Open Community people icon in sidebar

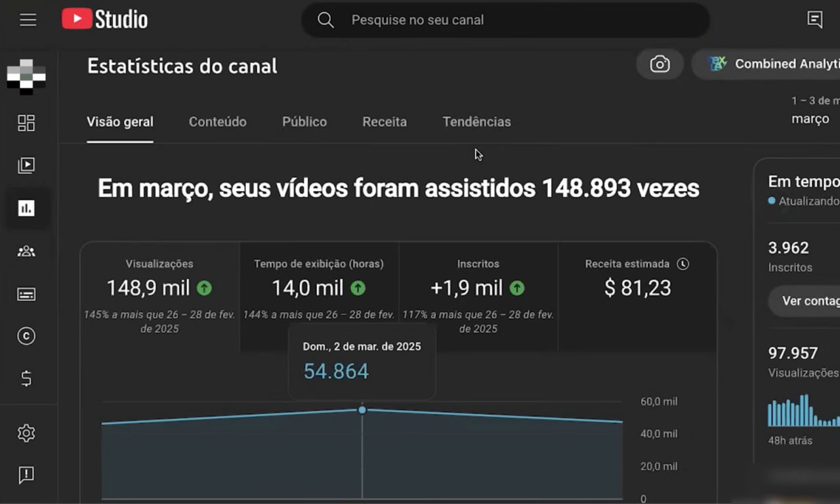[x=26, y=251]
